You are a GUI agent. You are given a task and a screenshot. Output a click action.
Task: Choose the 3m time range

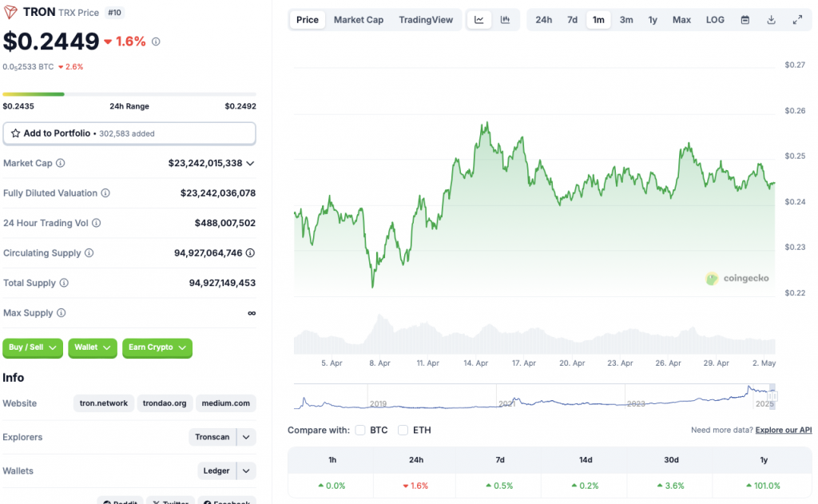626,20
